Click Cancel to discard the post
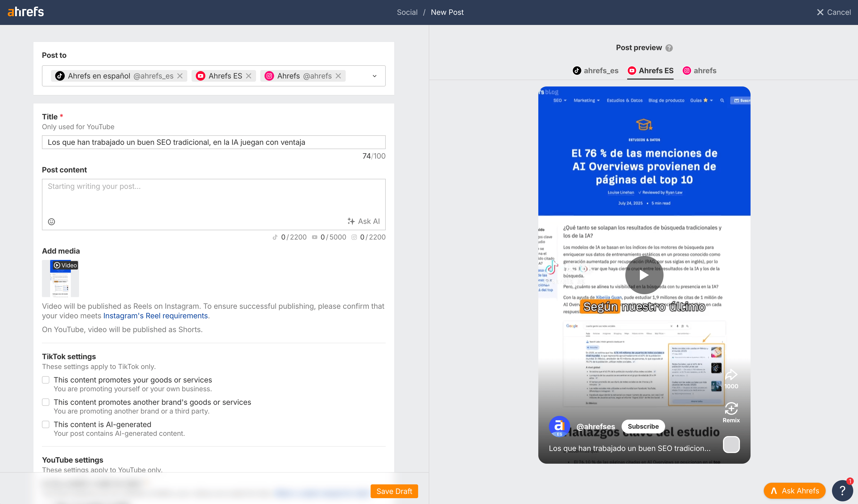Image resolution: width=858 pixels, height=504 pixels. click(834, 12)
